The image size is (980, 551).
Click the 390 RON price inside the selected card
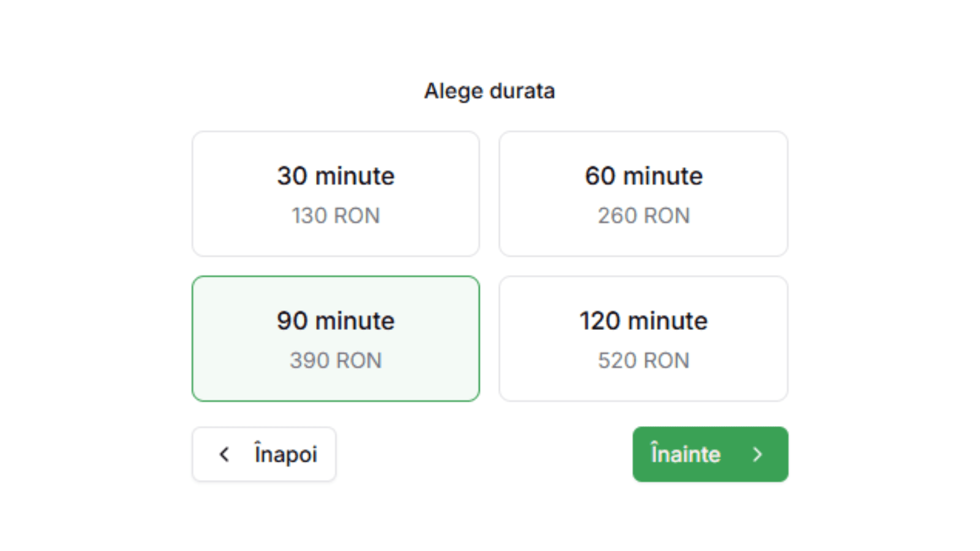tap(335, 361)
